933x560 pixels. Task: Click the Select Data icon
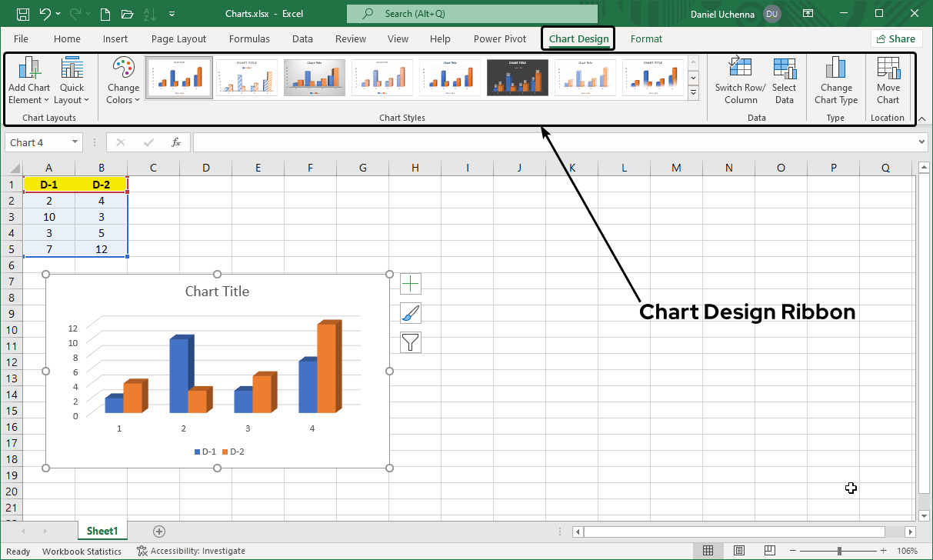(x=785, y=81)
